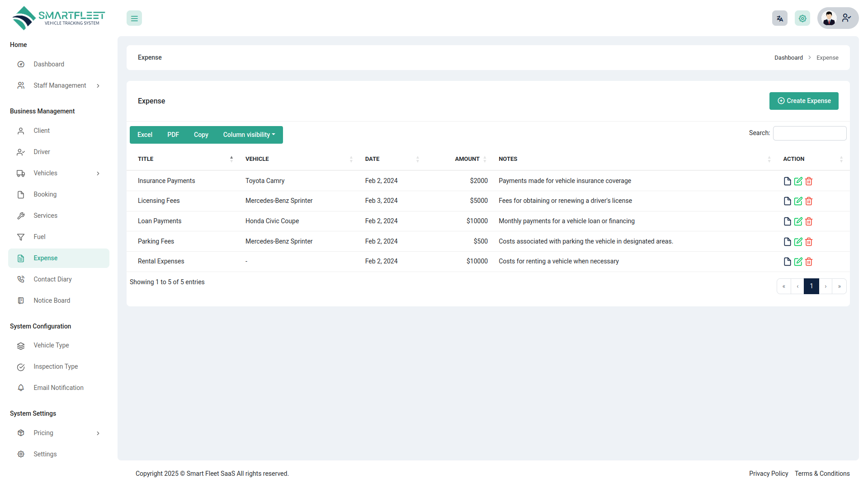The image size is (868, 488).
Task: Open the user profile avatar menu
Action: tap(829, 18)
